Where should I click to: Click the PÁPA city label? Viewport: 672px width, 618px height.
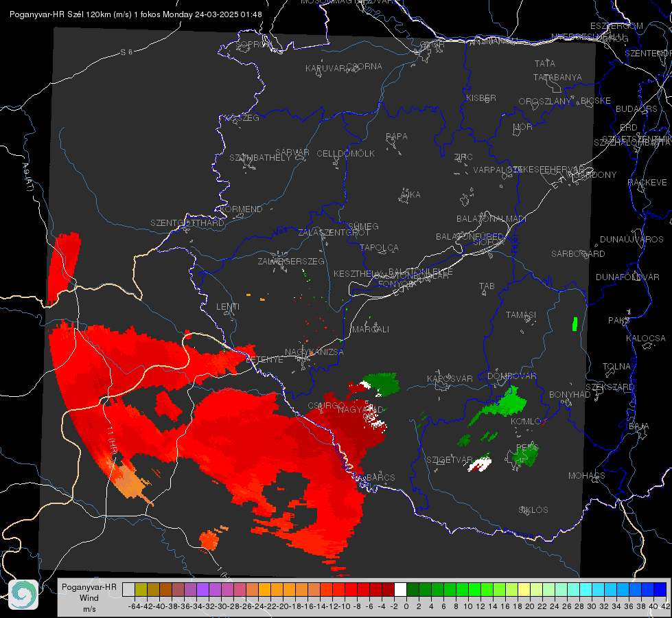pos(397,137)
